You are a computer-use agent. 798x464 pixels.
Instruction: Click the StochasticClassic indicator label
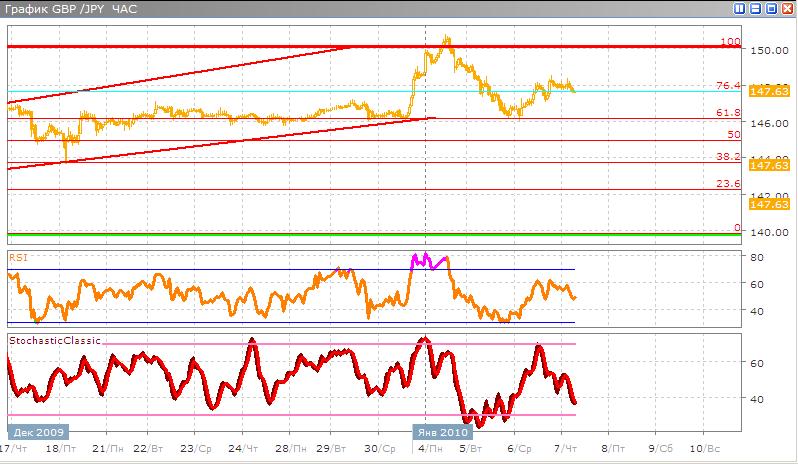(54, 342)
